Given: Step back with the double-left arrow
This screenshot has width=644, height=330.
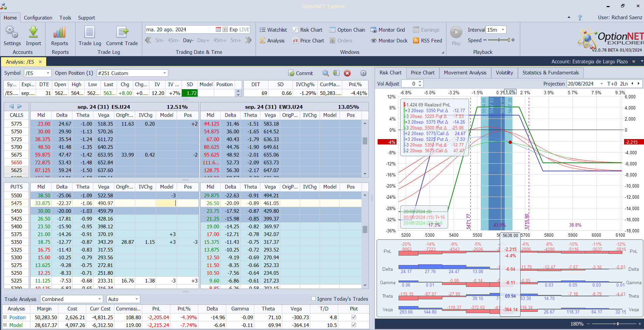Looking at the screenshot, I should [148, 40].
